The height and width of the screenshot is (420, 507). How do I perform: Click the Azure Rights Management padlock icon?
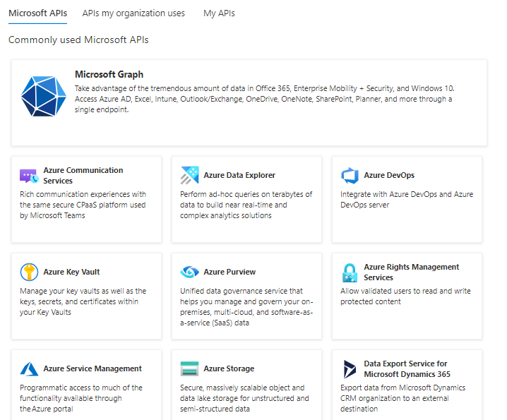(350, 272)
